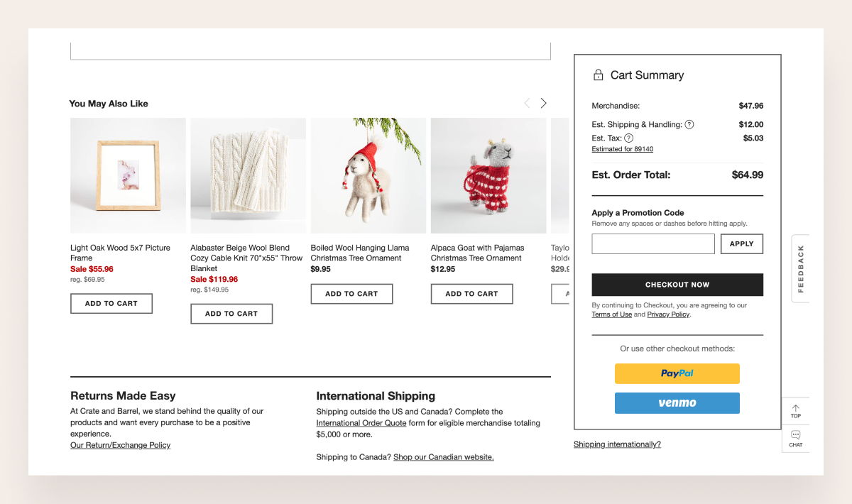Pay with the PayPal button
The width and height of the screenshot is (852, 504).
pos(677,373)
